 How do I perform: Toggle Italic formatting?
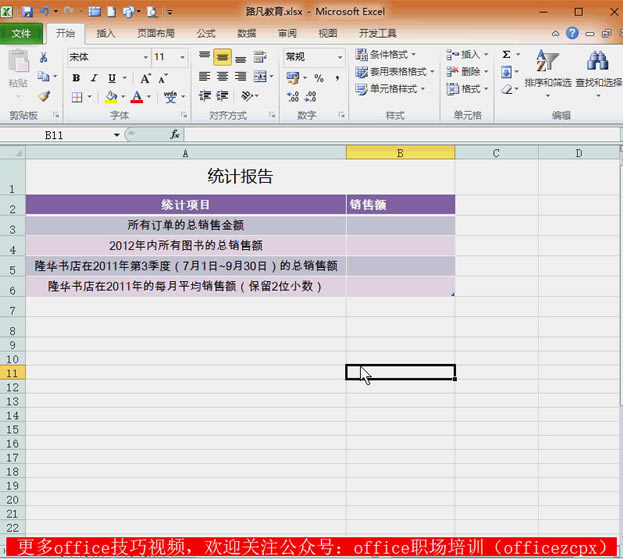pyautogui.click(x=93, y=78)
